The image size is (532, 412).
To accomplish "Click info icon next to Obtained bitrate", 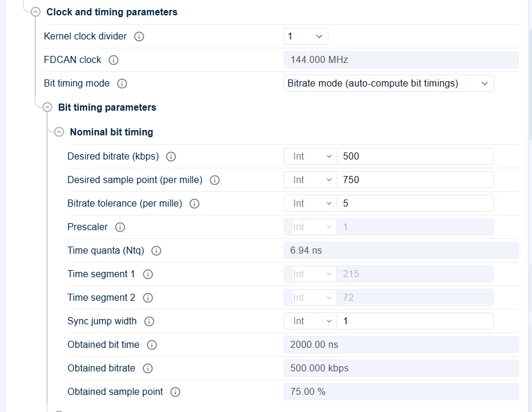I will point(148,368).
